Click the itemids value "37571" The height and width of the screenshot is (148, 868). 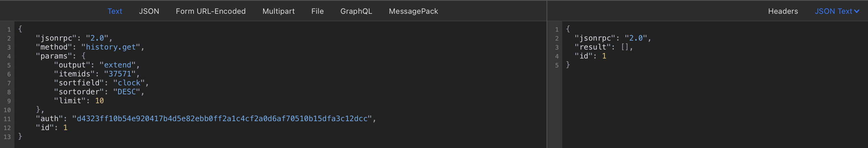point(120,74)
